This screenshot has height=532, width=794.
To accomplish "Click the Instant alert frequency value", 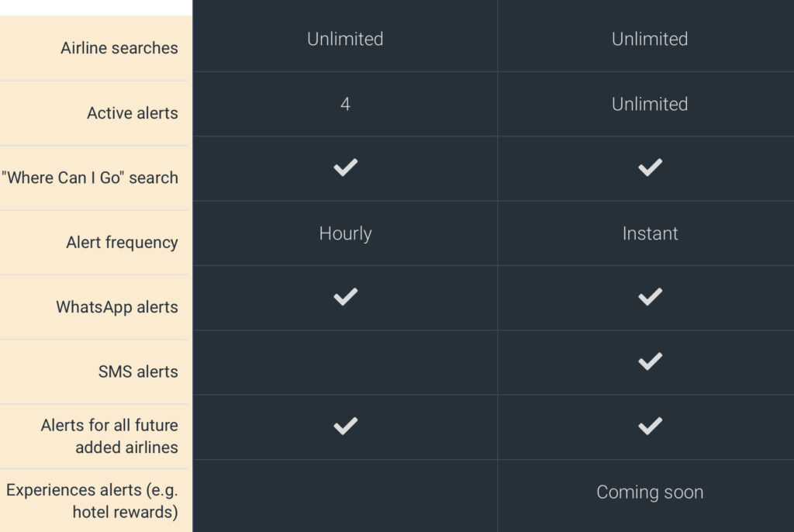I will (651, 233).
